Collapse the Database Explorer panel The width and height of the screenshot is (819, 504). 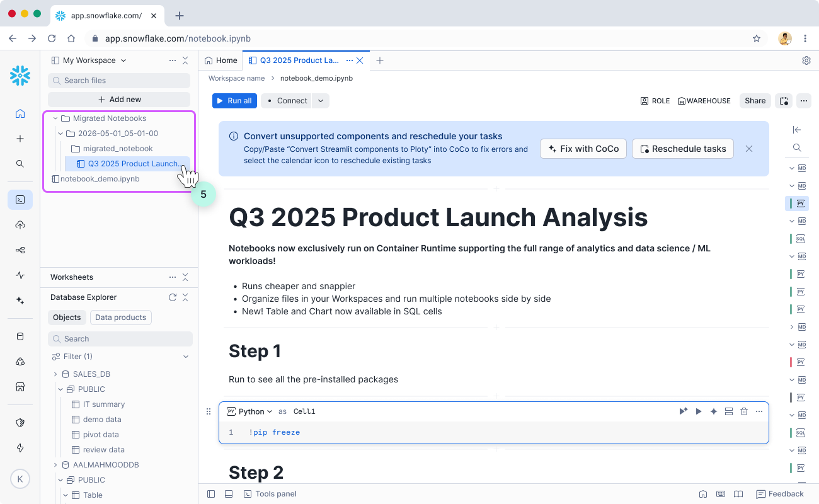[x=185, y=297]
